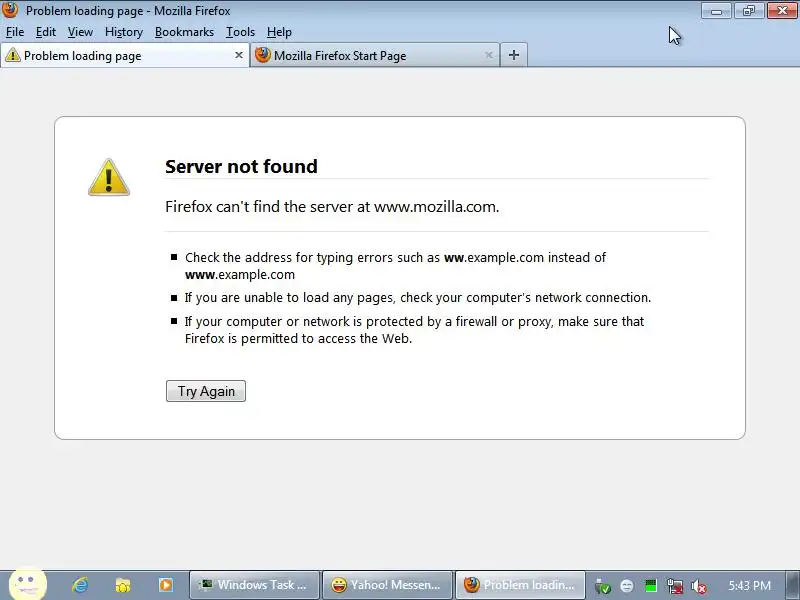This screenshot has width=800, height=600.
Task: Click Safely Remove Hardware tray icon
Action: pos(603,586)
